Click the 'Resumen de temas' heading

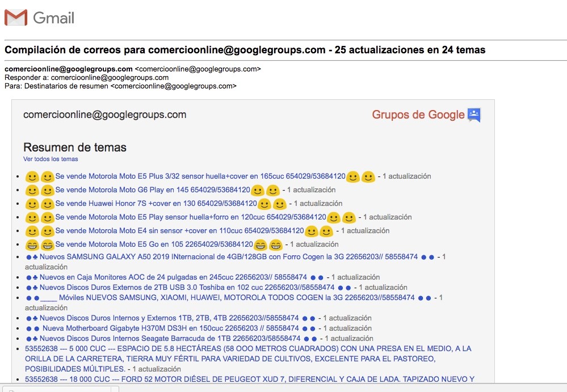pyautogui.click(x=75, y=147)
